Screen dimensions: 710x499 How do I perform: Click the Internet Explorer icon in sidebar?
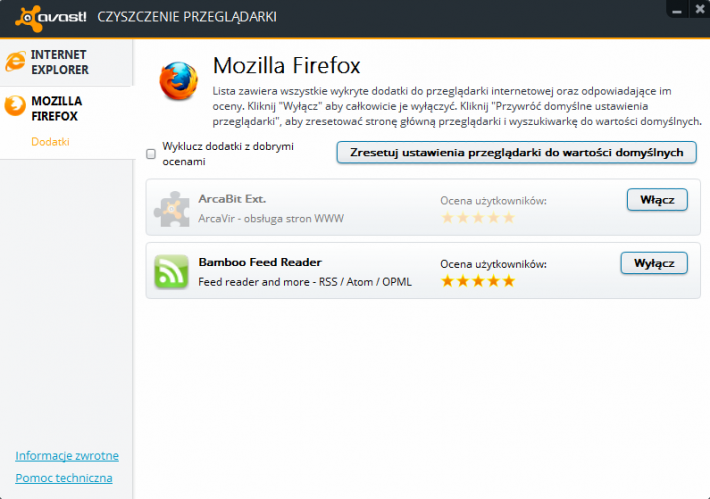15,62
